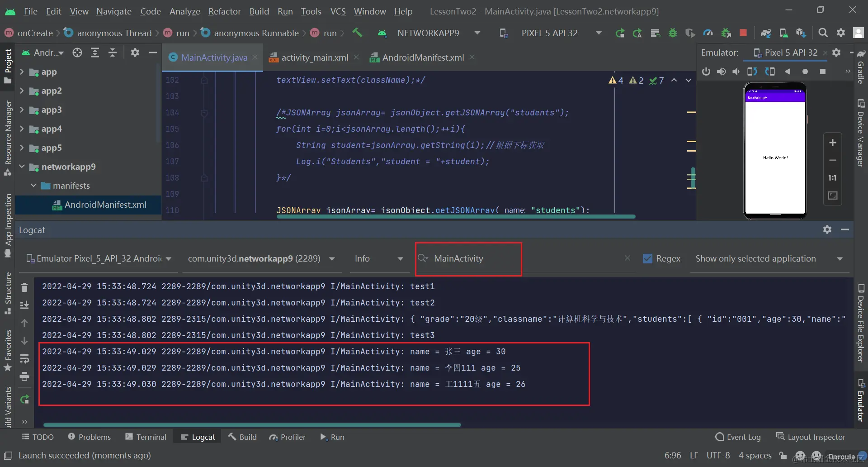This screenshot has width=868, height=467.
Task: Open IDE settings gear in main toolbar
Action: pos(841,33)
